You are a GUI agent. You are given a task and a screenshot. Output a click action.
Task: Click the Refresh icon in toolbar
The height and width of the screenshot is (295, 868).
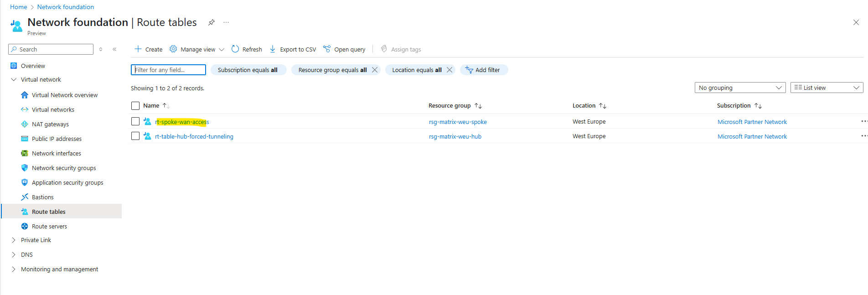pyautogui.click(x=235, y=49)
